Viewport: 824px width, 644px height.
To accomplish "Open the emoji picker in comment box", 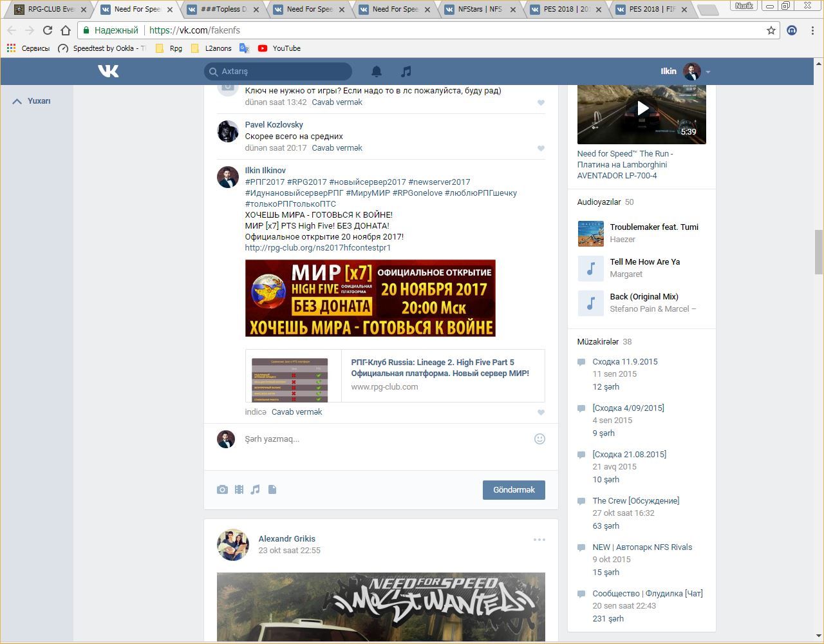I will (x=539, y=439).
